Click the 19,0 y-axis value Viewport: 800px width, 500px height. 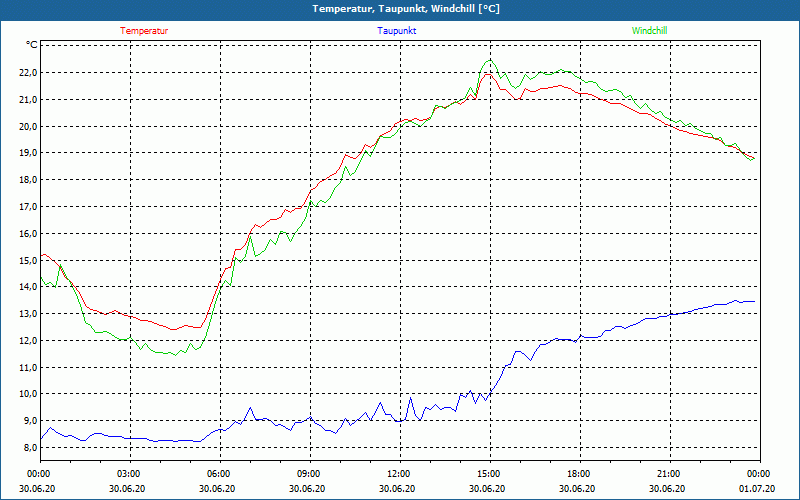point(29,153)
